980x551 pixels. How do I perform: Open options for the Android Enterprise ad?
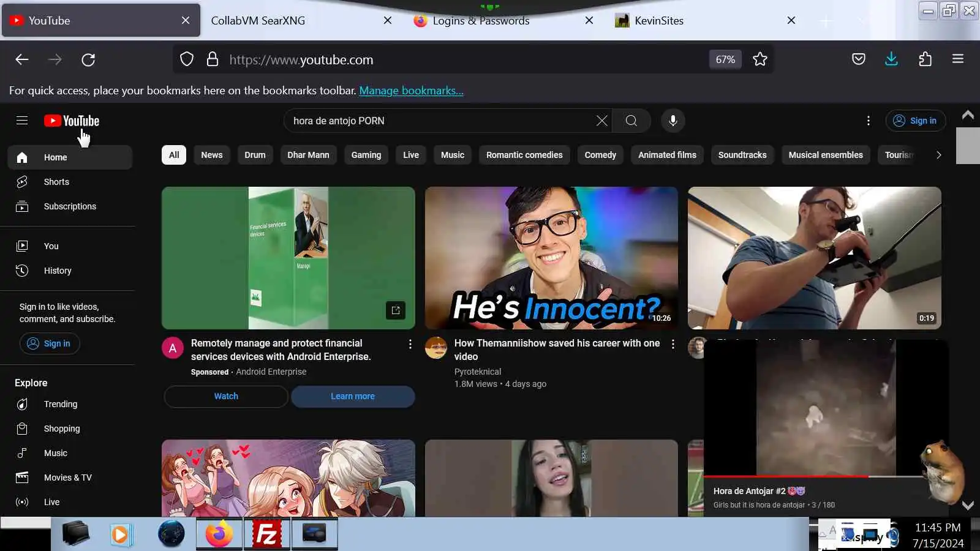click(x=410, y=344)
